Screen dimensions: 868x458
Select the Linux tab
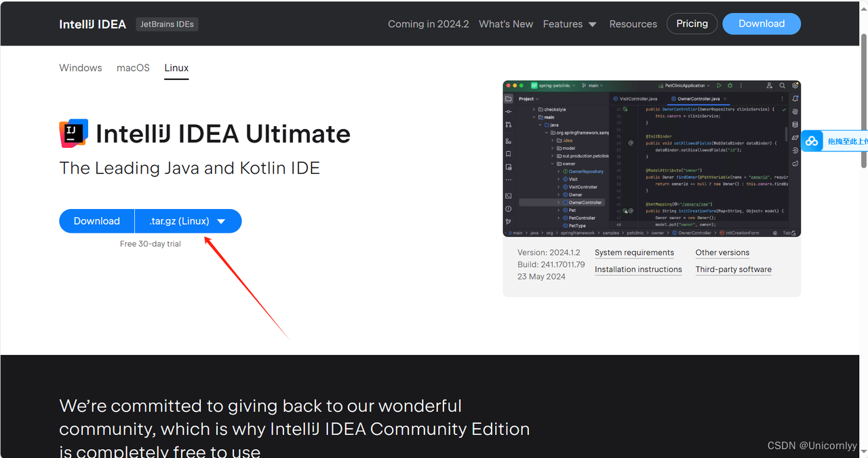tap(176, 68)
